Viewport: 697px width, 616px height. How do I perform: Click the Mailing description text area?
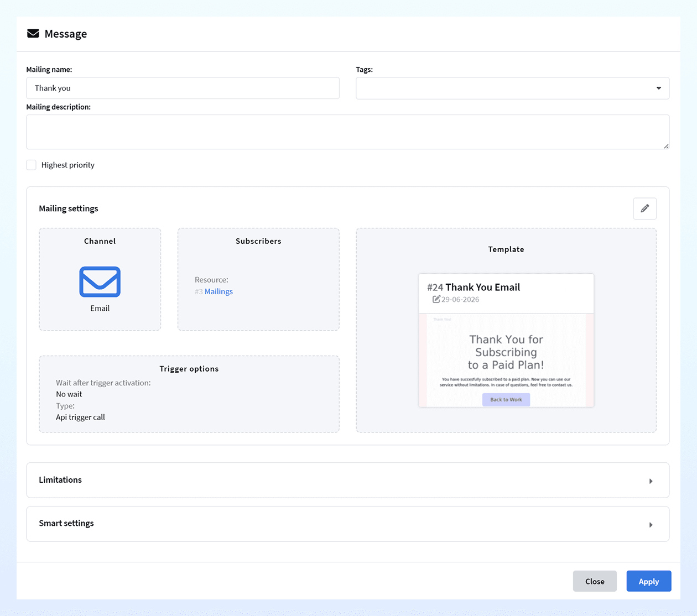pyautogui.click(x=347, y=132)
